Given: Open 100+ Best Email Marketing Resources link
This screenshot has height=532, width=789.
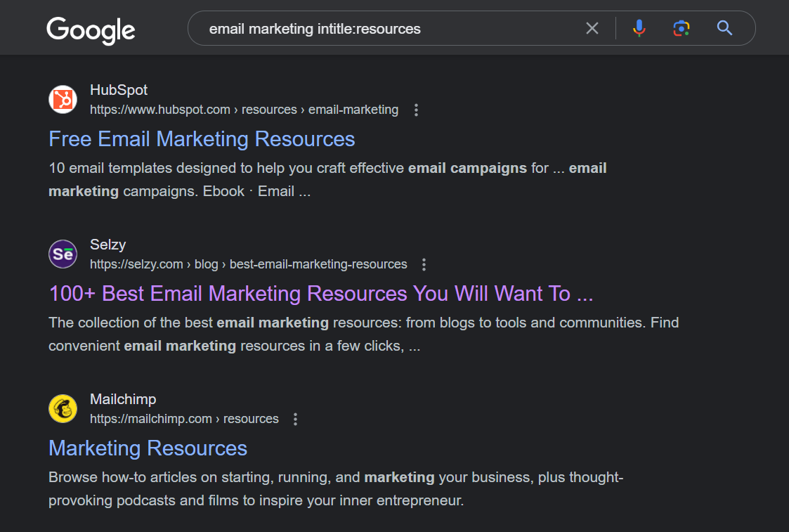Looking at the screenshot, I should pyautogui.click(x=321, y=294).
